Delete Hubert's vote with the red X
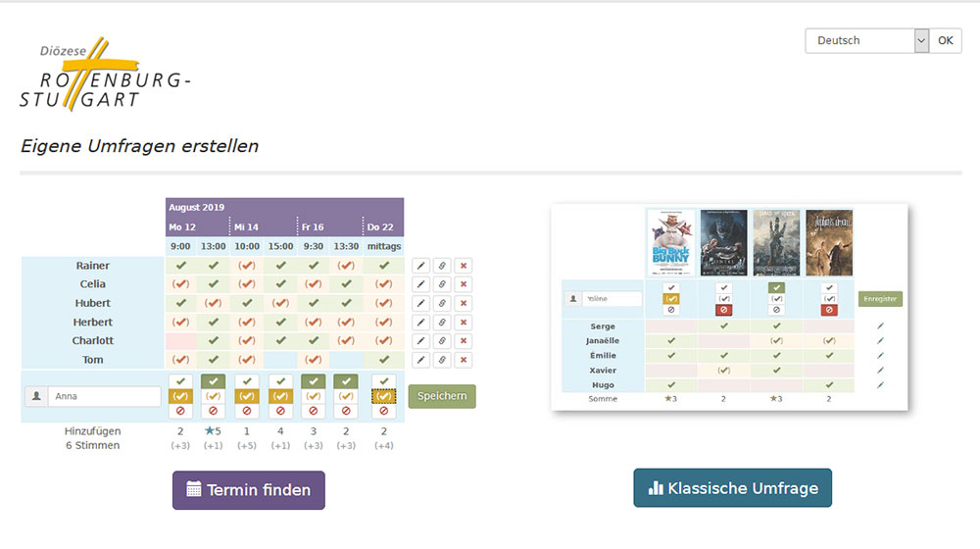The width and height of the screenshot is (980, 549). pyautogui.click(x=464, y=303)
